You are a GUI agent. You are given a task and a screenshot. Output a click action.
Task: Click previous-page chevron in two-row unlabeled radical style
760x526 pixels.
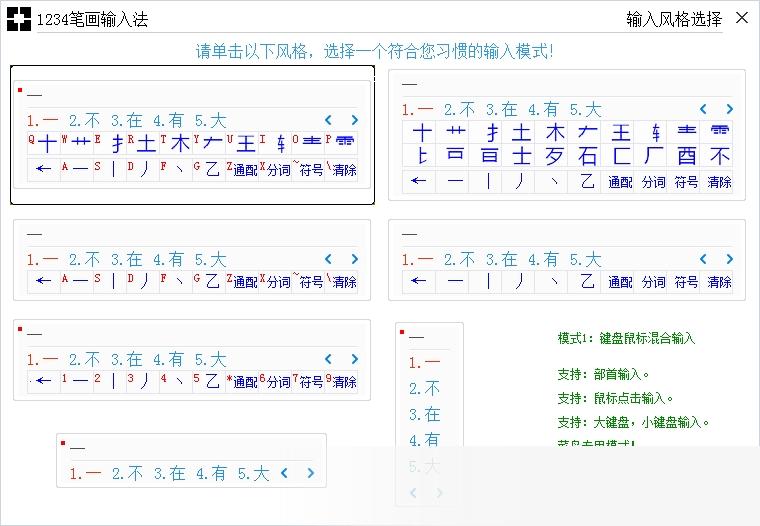point(703,109)
